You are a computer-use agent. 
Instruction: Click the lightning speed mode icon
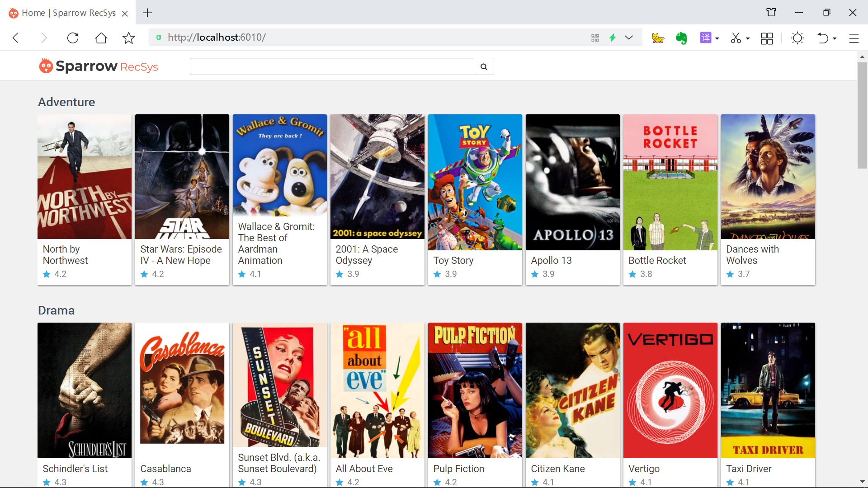(x=613, y=38)
